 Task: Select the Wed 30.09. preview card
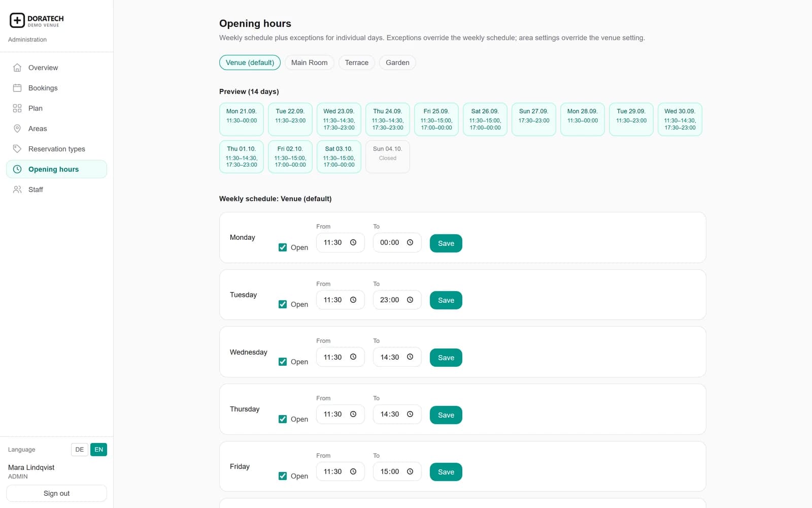point(680,119)
